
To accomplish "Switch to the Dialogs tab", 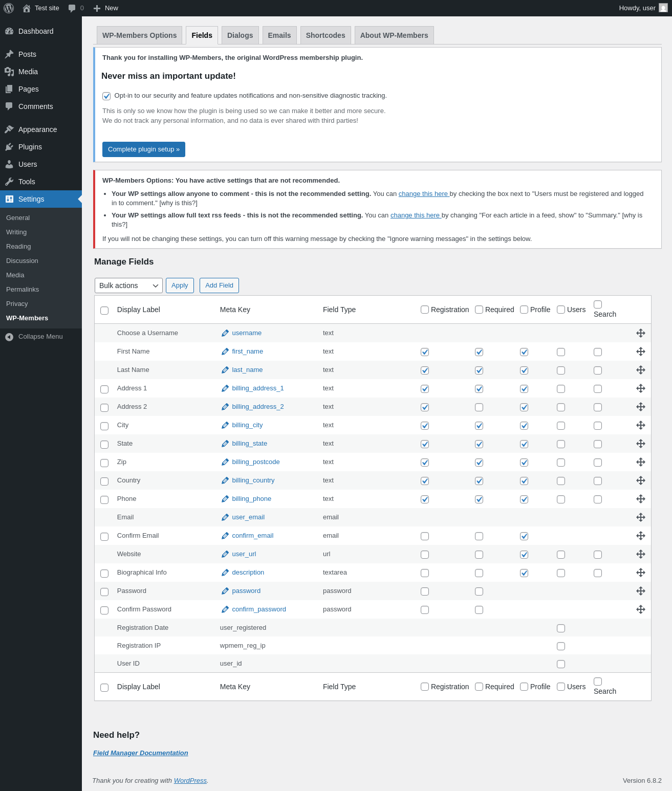I will click(x=240, y=35).
